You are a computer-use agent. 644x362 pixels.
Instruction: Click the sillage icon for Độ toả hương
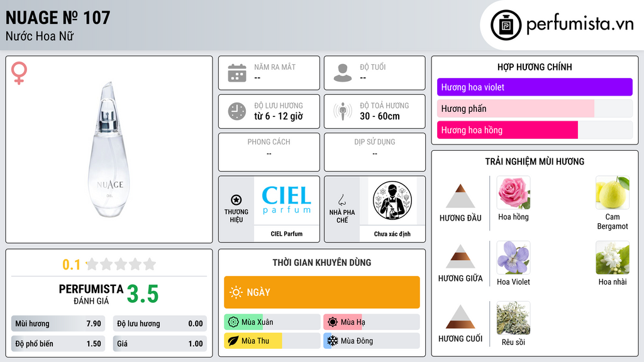pos(343,111)
